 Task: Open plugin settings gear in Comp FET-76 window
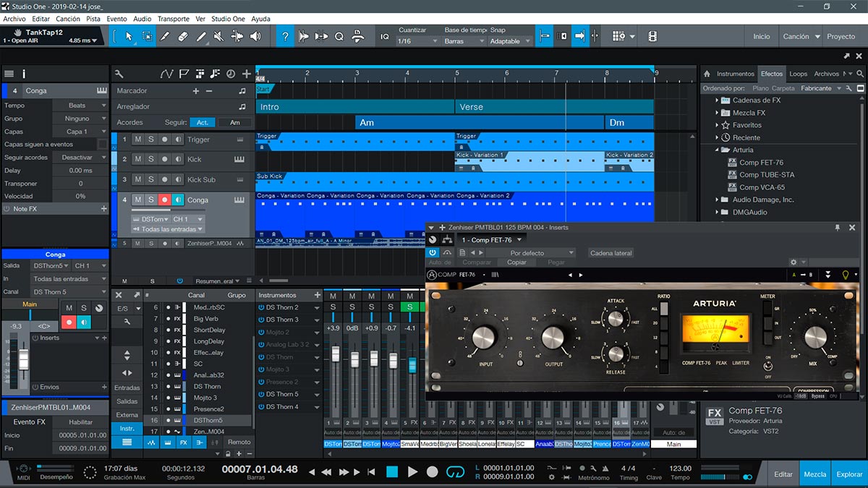click(x=793, y=262)
